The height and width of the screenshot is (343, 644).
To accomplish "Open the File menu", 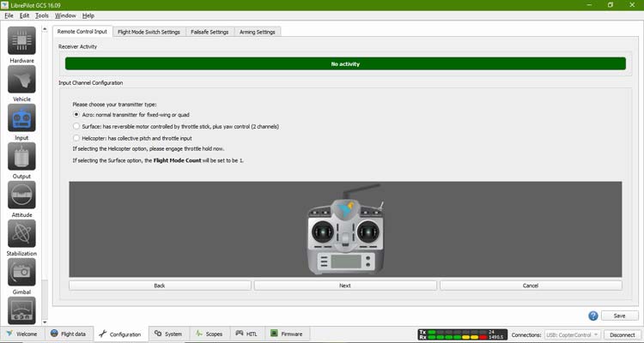I will [9, 15].
